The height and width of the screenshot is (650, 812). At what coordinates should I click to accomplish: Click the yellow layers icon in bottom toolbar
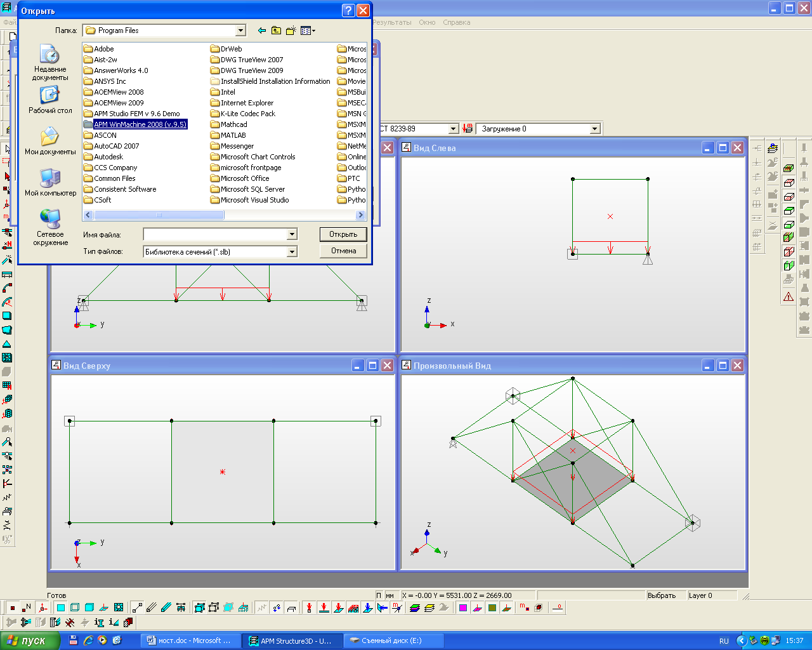pos(429,608)
